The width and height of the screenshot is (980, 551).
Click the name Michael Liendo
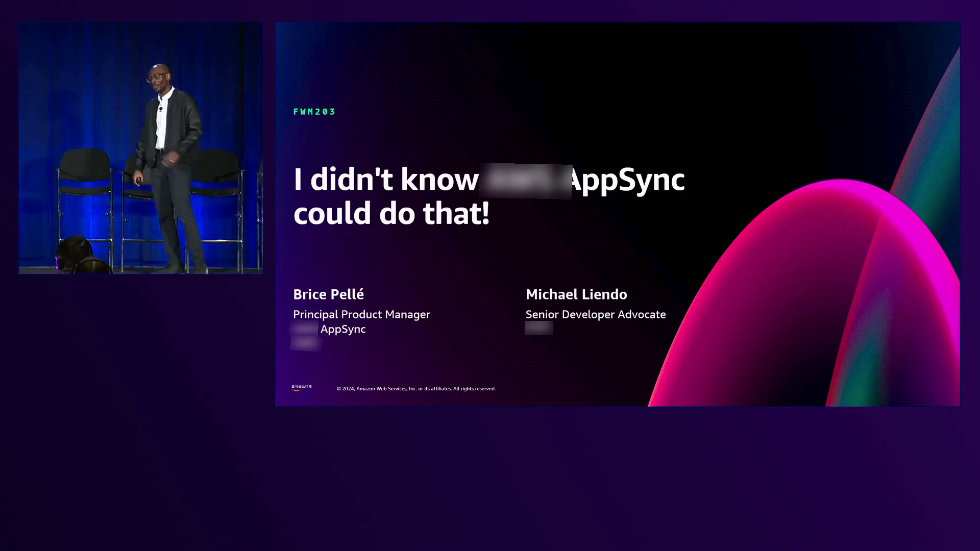[x=576, y=294]
